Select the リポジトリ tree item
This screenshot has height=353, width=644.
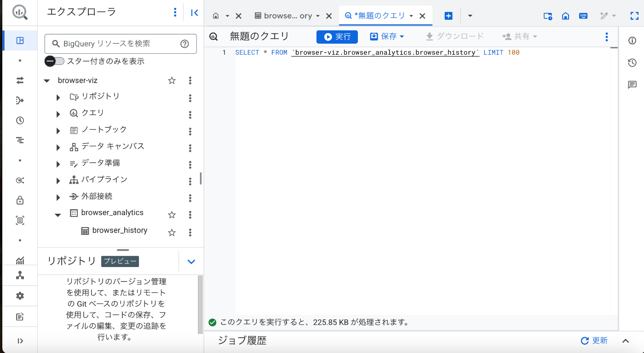click(x=101, y=96)
